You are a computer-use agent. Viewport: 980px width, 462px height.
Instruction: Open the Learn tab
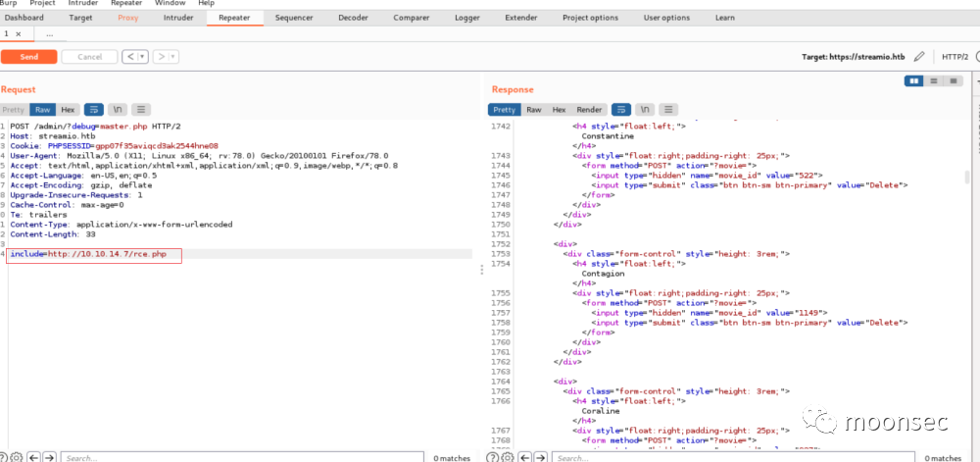pos(725,18)
